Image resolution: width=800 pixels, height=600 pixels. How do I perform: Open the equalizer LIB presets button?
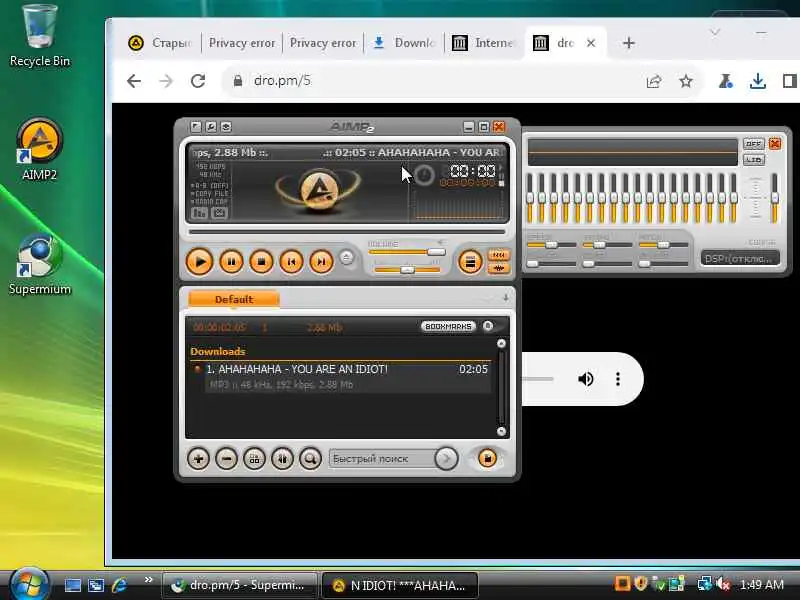754,160
